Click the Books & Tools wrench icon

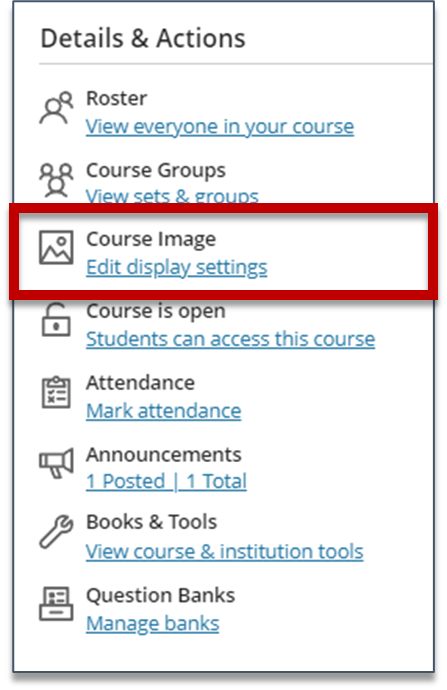(56, 532)
